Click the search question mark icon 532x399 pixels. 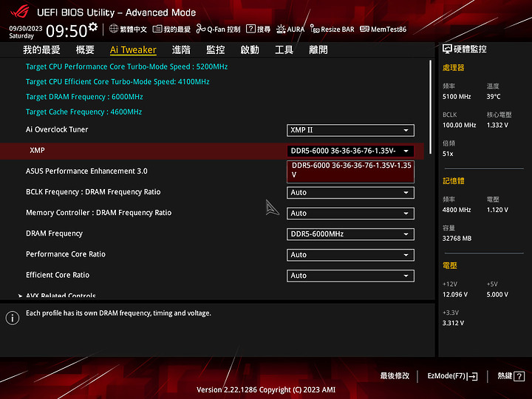point(250,29)
